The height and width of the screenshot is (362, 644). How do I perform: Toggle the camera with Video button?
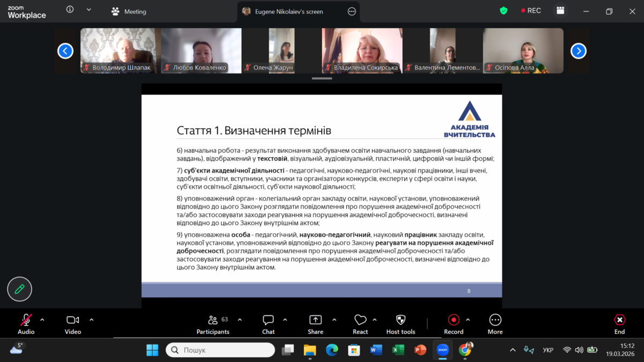73,324
